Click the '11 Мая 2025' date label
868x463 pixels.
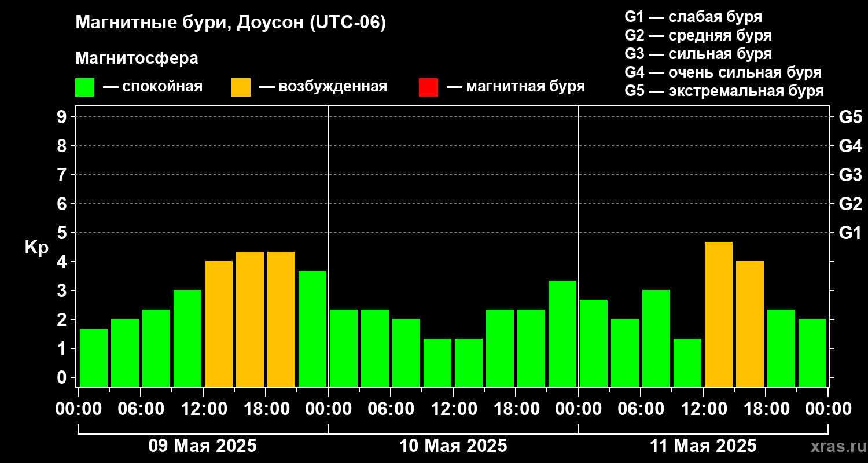[x=703, y=446]
